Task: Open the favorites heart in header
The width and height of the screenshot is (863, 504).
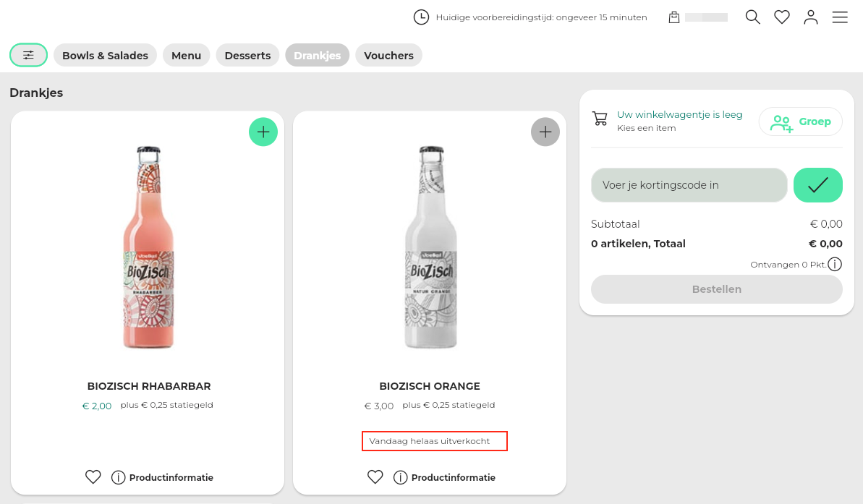Action: coord(781,17)
